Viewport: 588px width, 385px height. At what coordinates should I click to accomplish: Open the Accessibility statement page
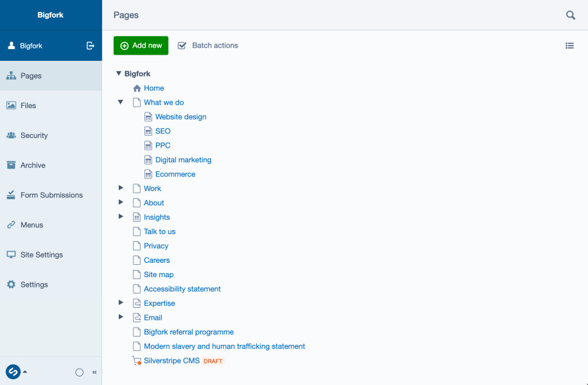pyautogui.click(x=182, y=288)
